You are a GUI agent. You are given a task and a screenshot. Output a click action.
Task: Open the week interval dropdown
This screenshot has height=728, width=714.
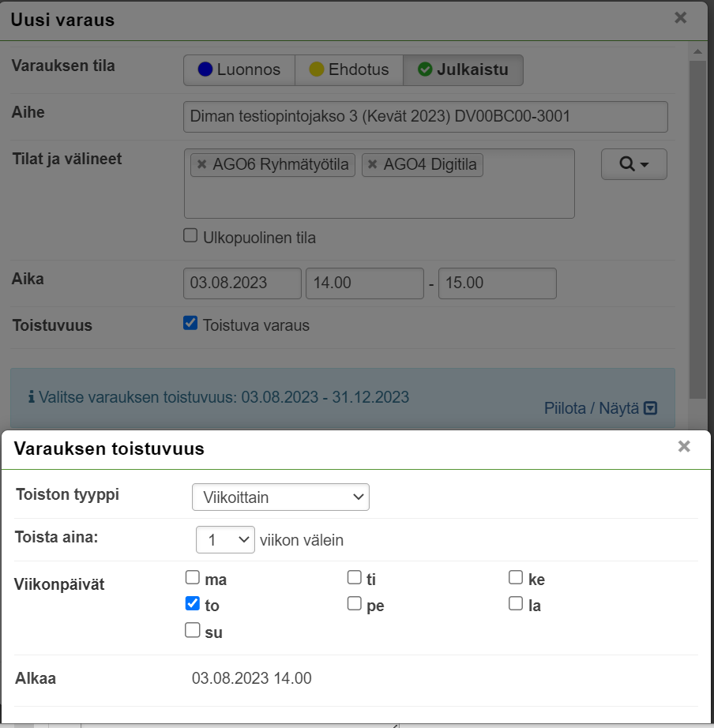(225, 540)
